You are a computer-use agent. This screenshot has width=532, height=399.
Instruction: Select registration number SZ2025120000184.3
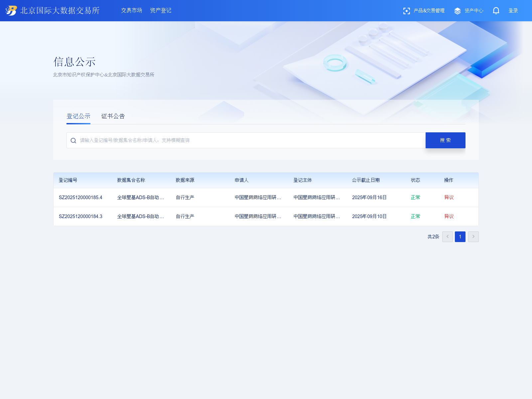coord(80,216)
